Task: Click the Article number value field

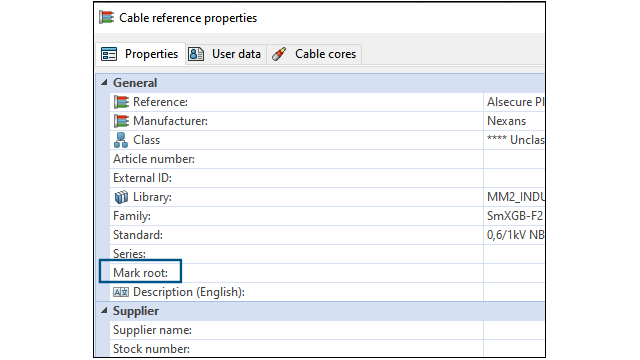Action: coord(514,159)
